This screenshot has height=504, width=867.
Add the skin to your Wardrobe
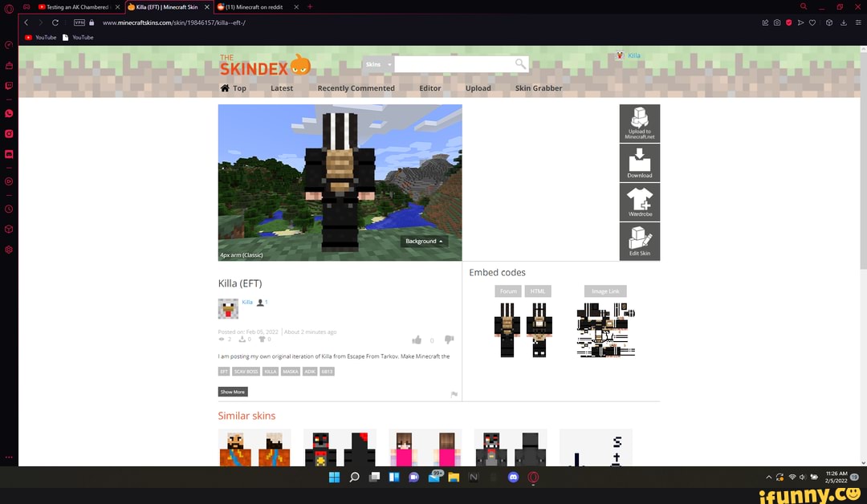(x=640, y=201)
